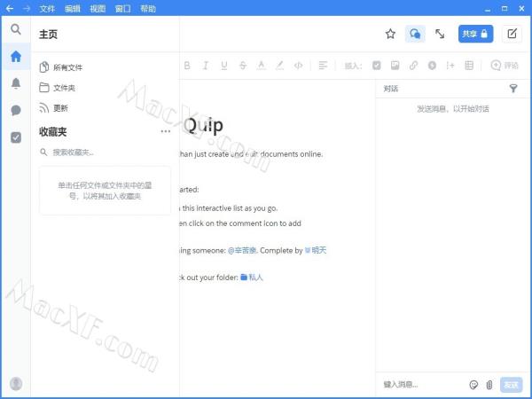Click the 对话 conversation header

coord(390,89)
